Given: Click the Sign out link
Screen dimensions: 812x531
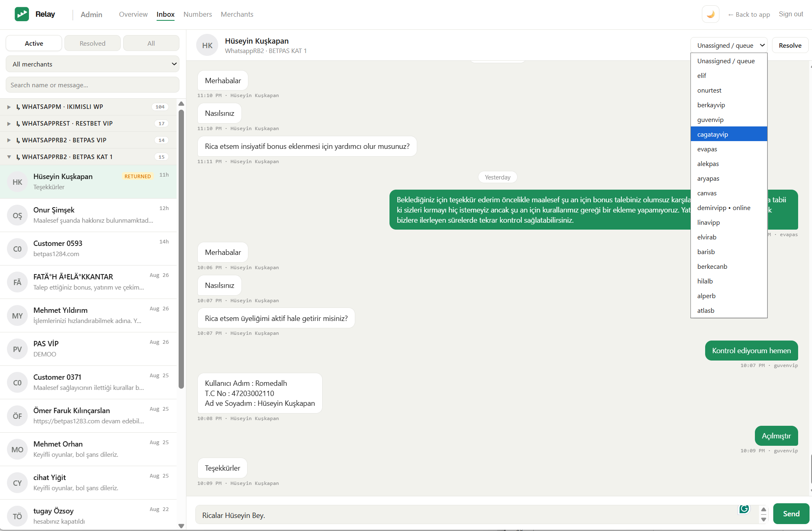Looking at the screenshot, I should (x=791, y=14).
